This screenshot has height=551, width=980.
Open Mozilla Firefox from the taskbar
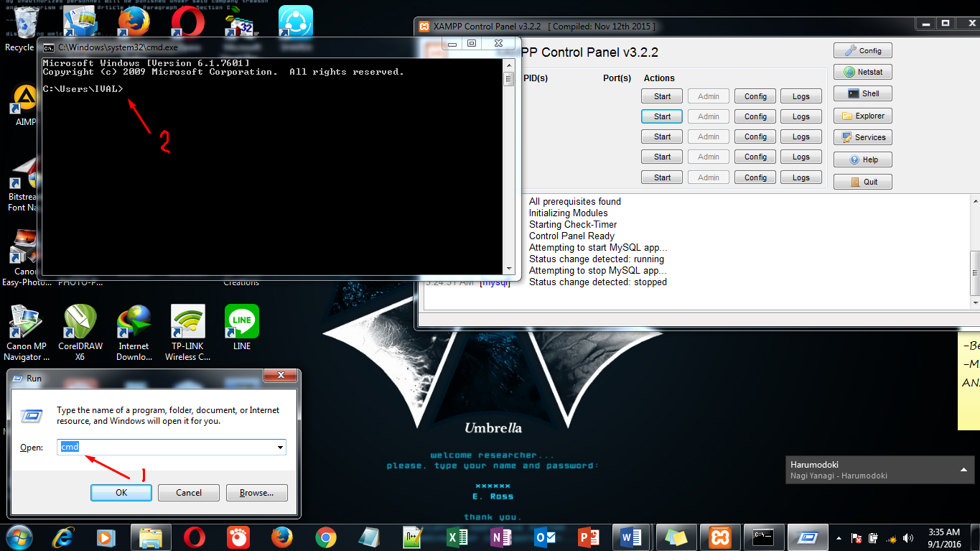280,537
